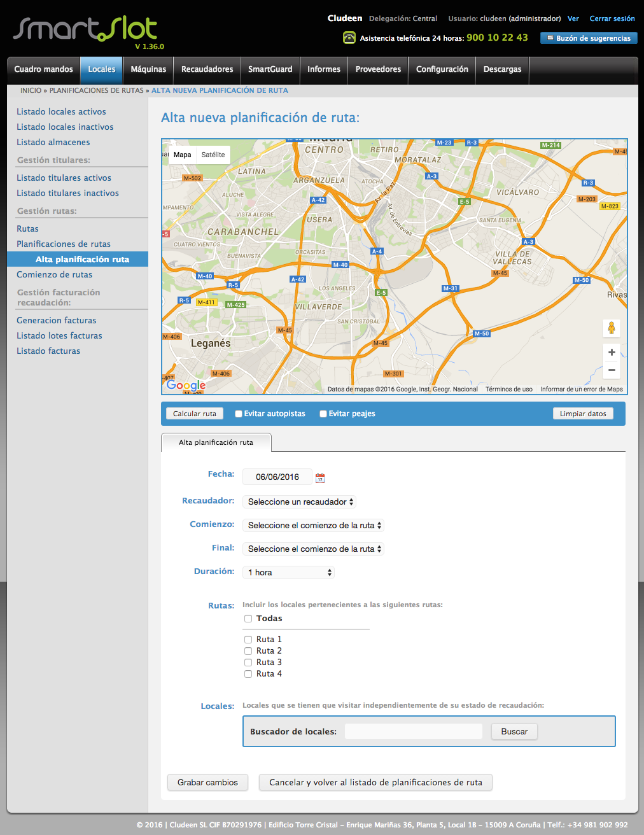Check the Todas routes checkbox
Screen dimensions: 644x835
[248, 619]
